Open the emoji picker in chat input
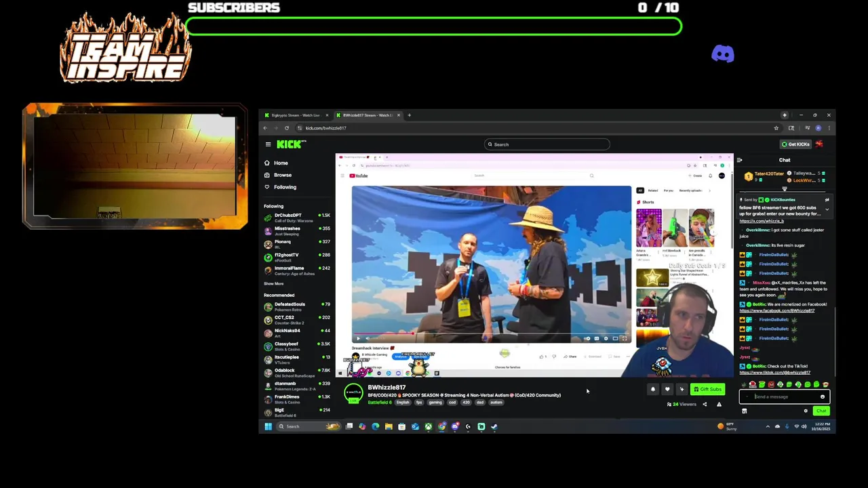The height and width of the screenshot is (488, 868). tap(823, 397)
